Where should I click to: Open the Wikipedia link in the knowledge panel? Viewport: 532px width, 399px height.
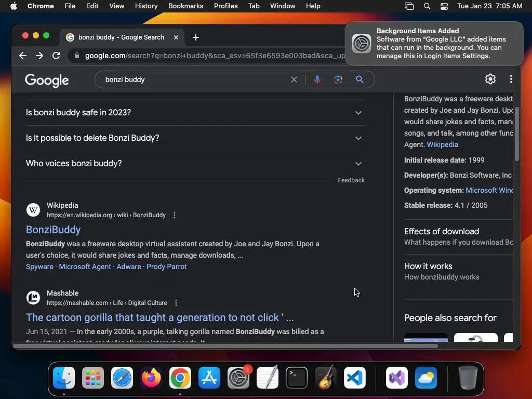point(443,144)
